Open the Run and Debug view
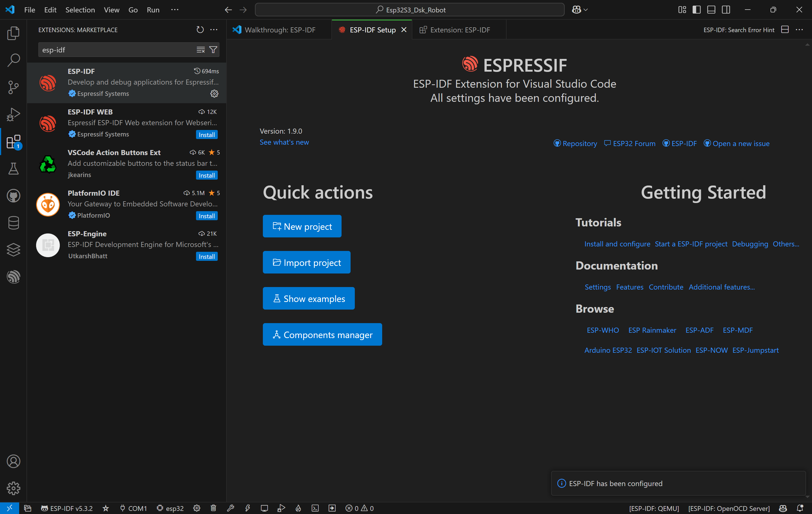The height and width of the screenshot is (514, 812). click(x=14, y=114)
